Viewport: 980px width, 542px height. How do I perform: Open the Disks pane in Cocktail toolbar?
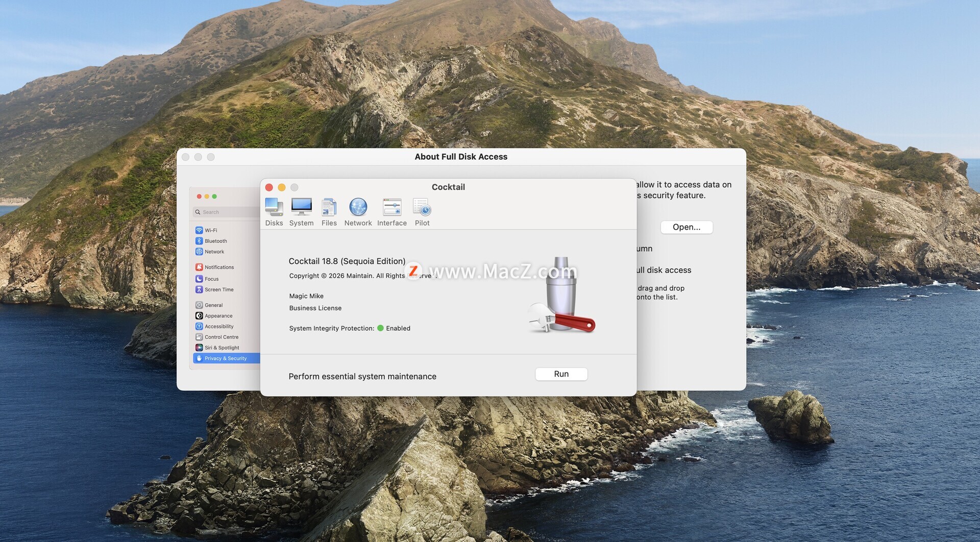[x=274, y=211]
